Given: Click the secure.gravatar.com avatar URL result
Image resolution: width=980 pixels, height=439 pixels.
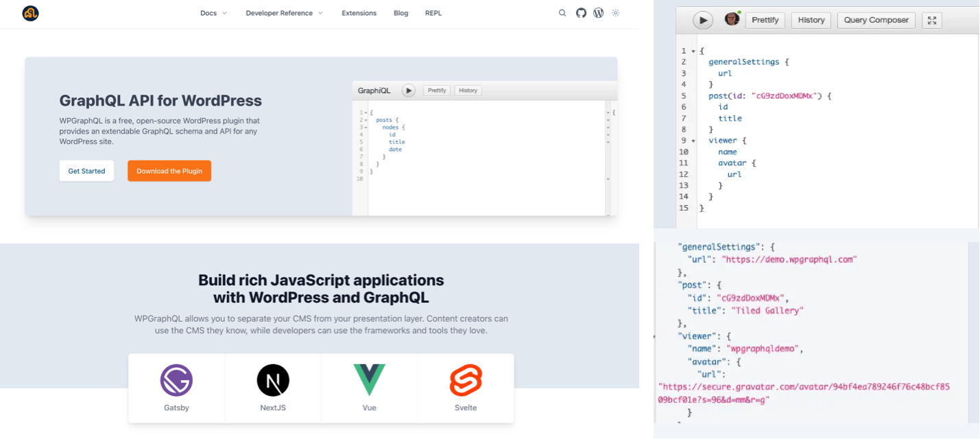Looking at the screenshot, I should pyautogui.click(x=804, y=393).
